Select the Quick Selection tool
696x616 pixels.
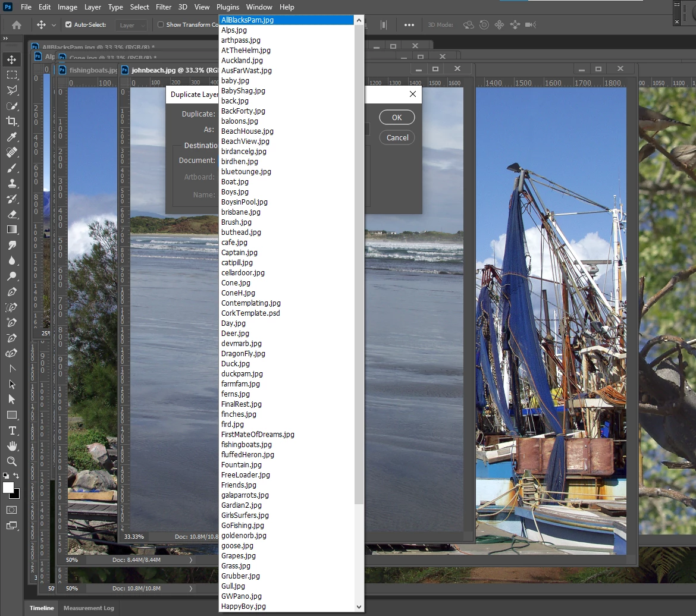12,106
